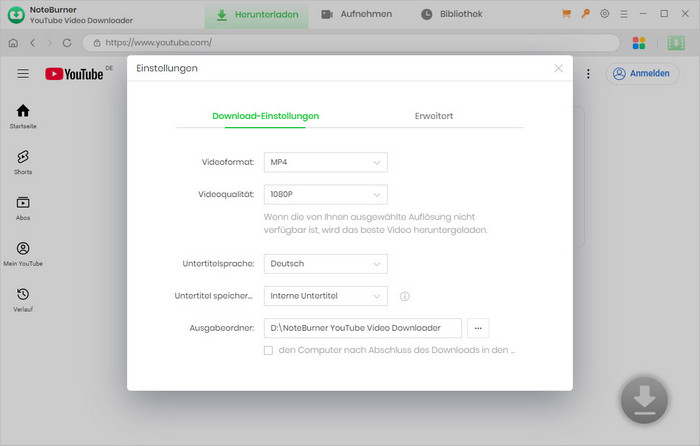Open the Untertitelsprache Deutsch dropdown
The image size is (700, 446).
(325, 264)
